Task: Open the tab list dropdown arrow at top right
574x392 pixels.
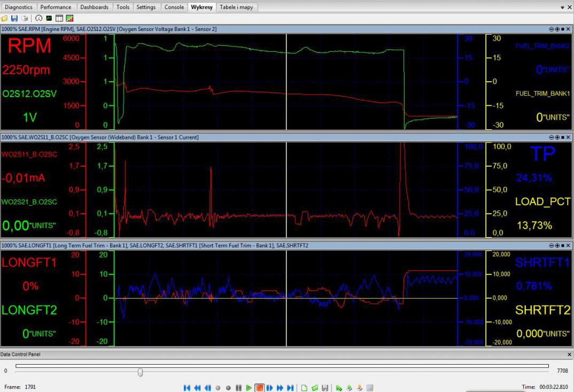Action: (562, 7)
